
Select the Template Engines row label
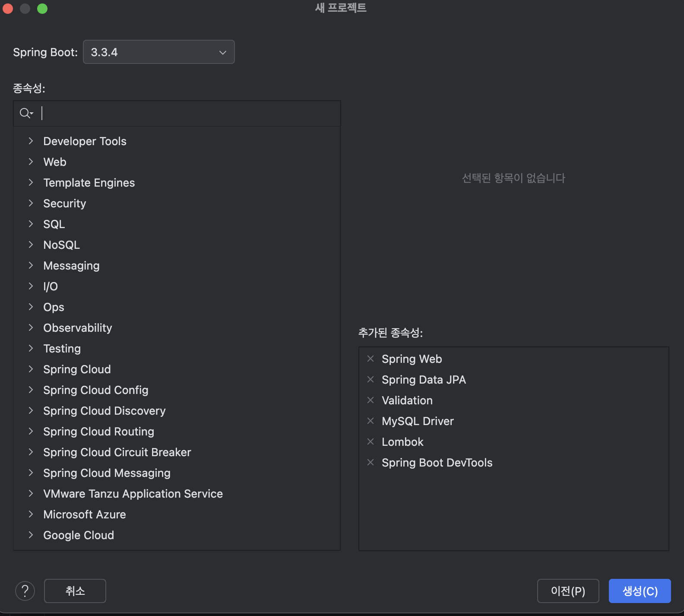89,183
